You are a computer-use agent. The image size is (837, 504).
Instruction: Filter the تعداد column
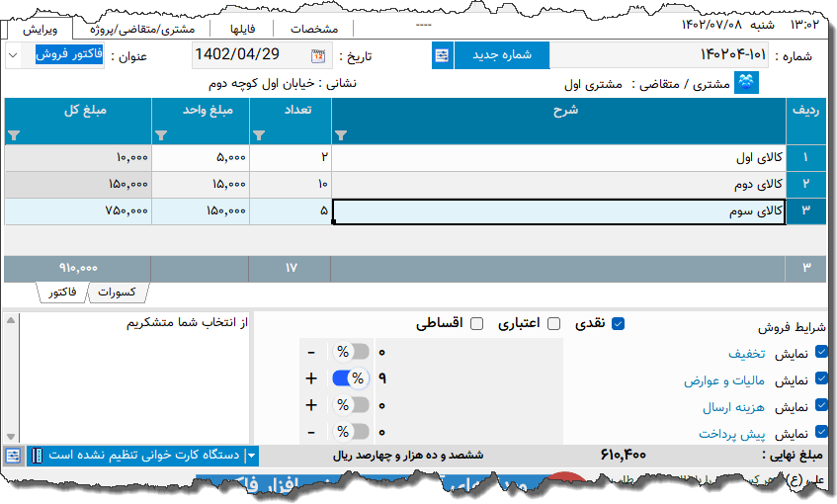point(259,135)
